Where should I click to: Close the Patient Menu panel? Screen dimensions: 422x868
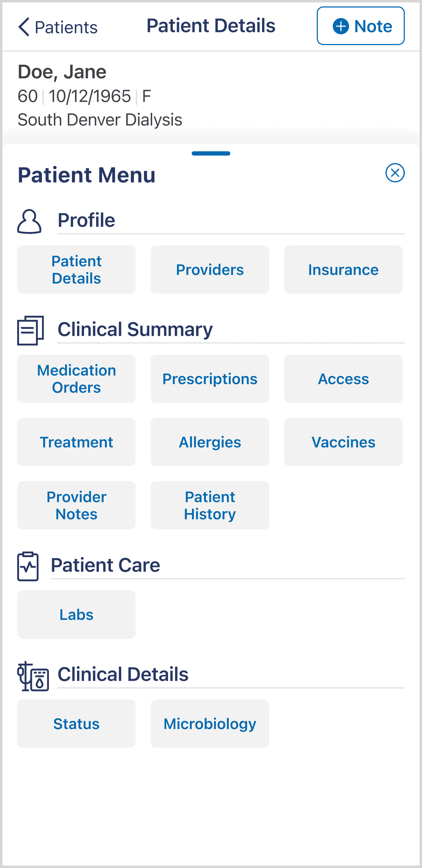pos(395,173)
